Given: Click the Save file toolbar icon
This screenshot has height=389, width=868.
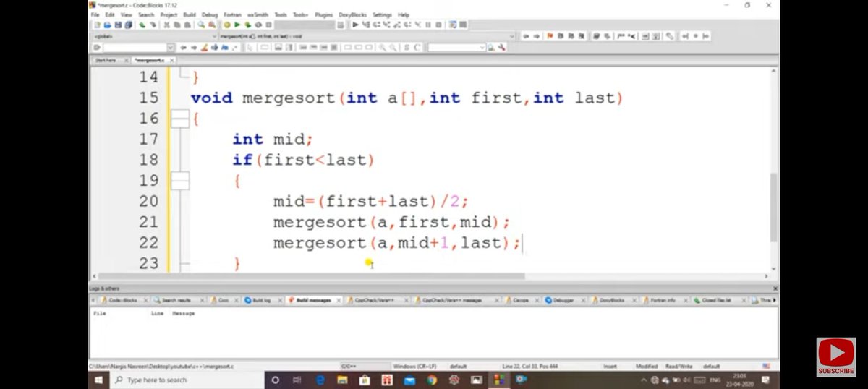Looking at the screenshot, I should tap(118, 25).
